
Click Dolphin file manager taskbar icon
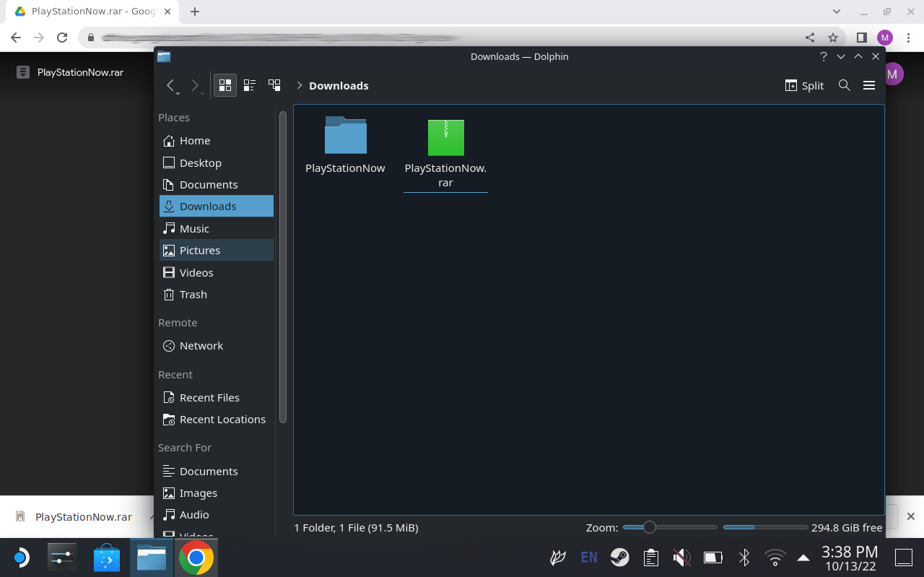click(x=152, y=558)
